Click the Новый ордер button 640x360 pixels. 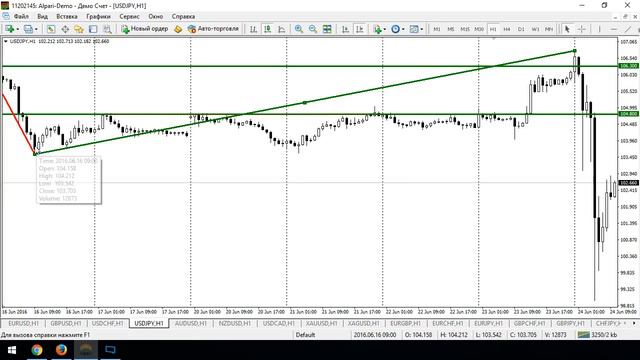[145, 29]
